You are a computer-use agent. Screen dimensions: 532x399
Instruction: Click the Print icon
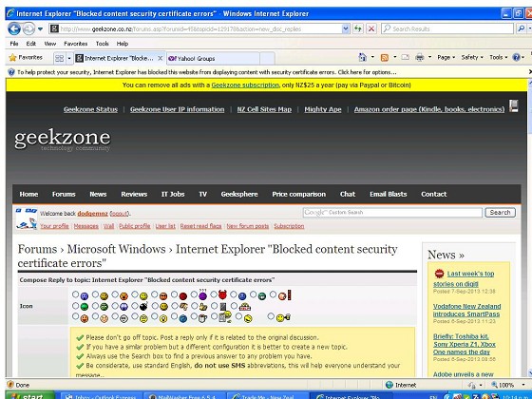pyautogui.click(x=420, y=57)
